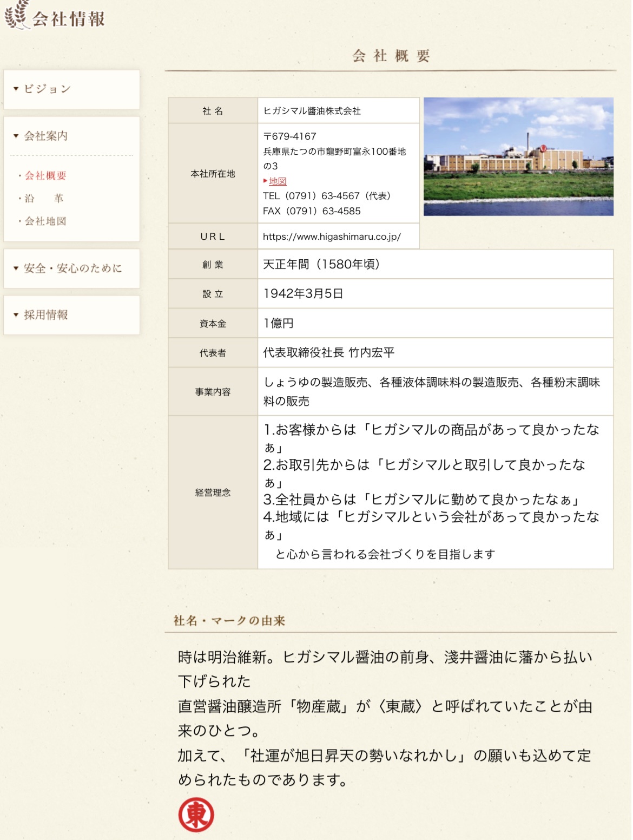Click the business description starting しょうゆの製造販売
The height and width of the screenshot is (840, 633).
(x=432, y=391)
